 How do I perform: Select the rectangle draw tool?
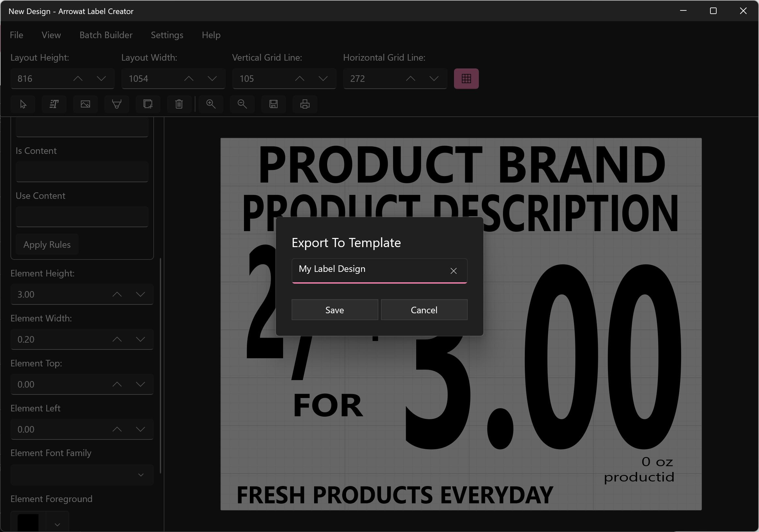pyautogui.click(x=148, y=104)
